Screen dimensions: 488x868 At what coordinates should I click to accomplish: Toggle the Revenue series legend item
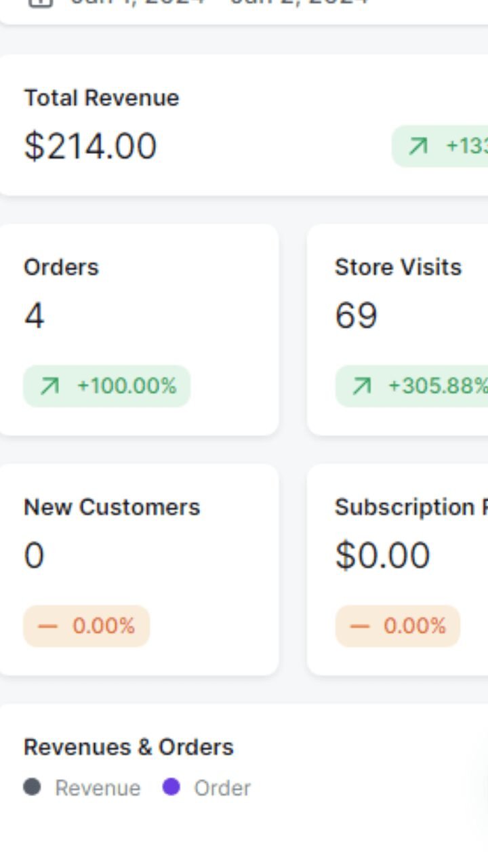point(98,788)
